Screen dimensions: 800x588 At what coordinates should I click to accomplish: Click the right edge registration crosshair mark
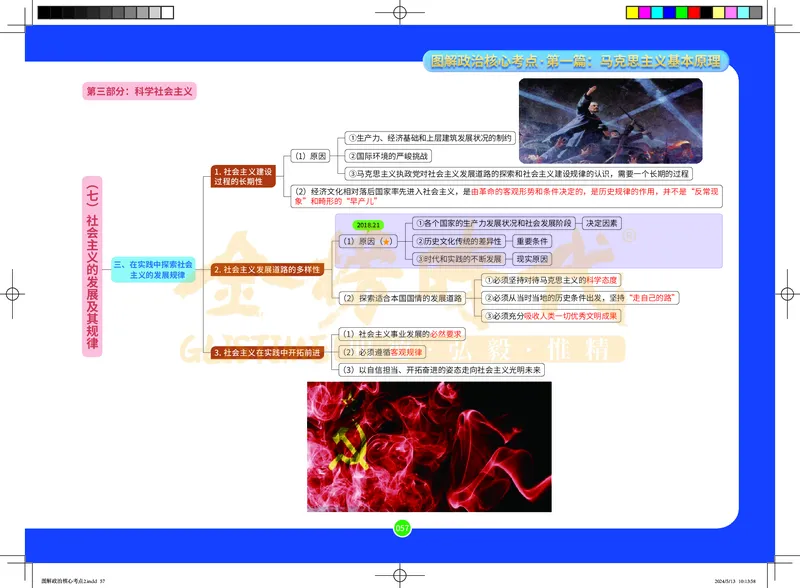tap(787, 295)
